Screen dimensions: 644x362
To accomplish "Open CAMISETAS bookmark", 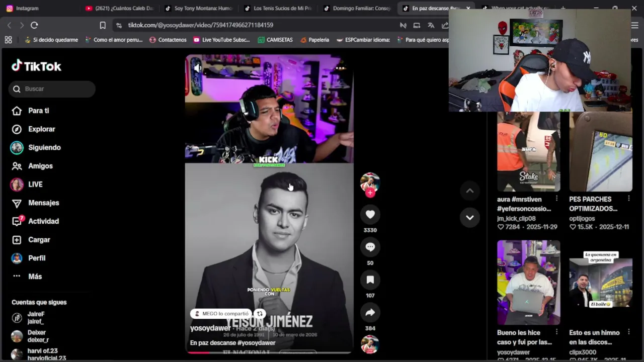I will [275, 40].
